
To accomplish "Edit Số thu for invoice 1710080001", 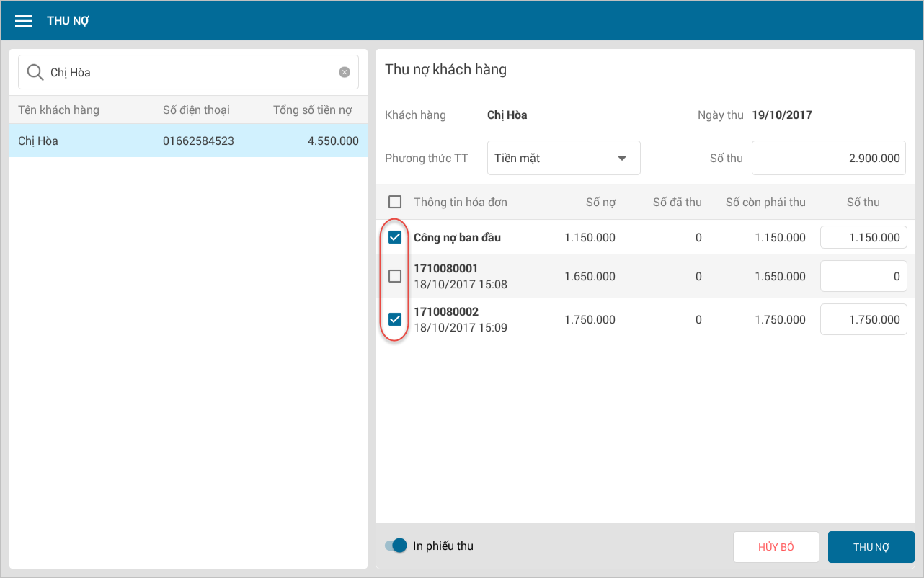I will [863, 276].
